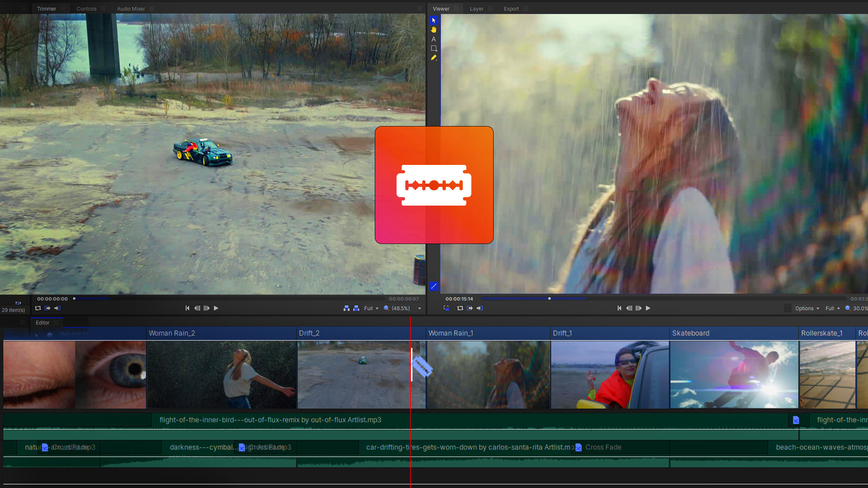
Task: Click Trimmer scrub bar handle
Action: tap(74, 298)
